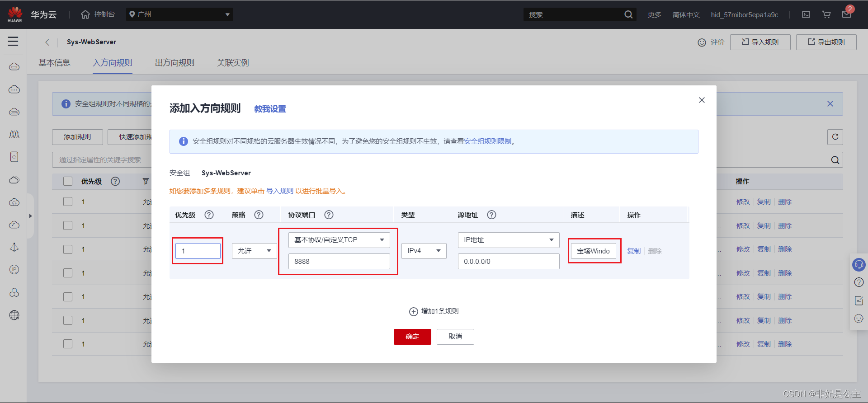Image resolution: width=868 pixels, height=403 pixels.
Task: Click the filter funnel icon in table header
Action: click(x=146, y=181)
